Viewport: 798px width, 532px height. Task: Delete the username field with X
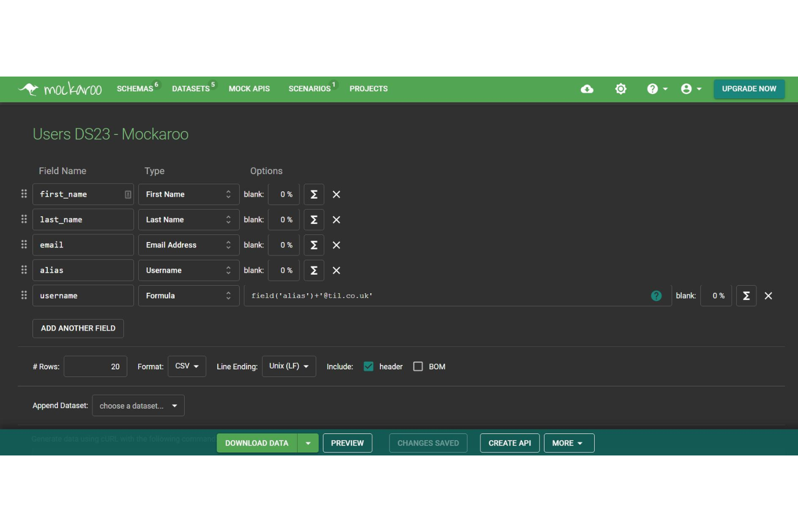(768, 296)
